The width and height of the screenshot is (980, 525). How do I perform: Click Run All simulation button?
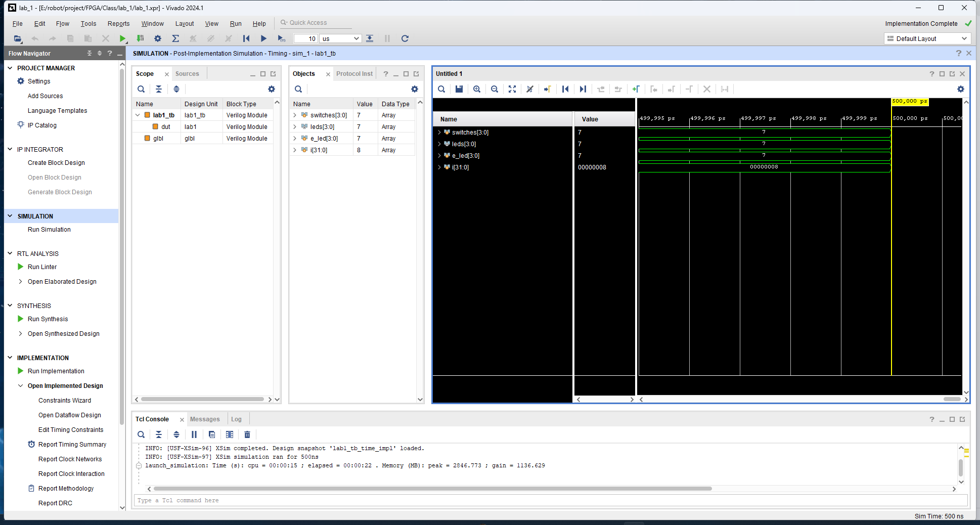tap(263, 38)
